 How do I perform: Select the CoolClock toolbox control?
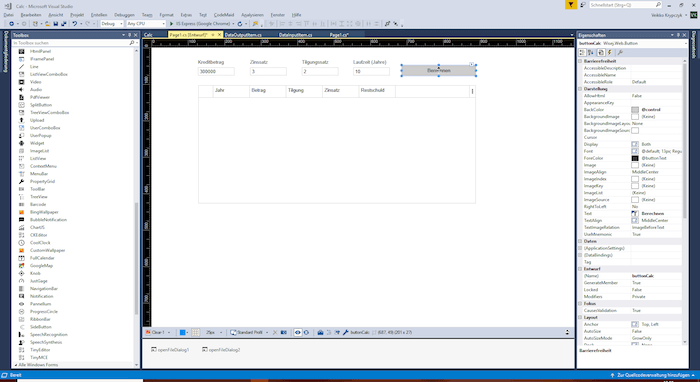click(40, 243)
